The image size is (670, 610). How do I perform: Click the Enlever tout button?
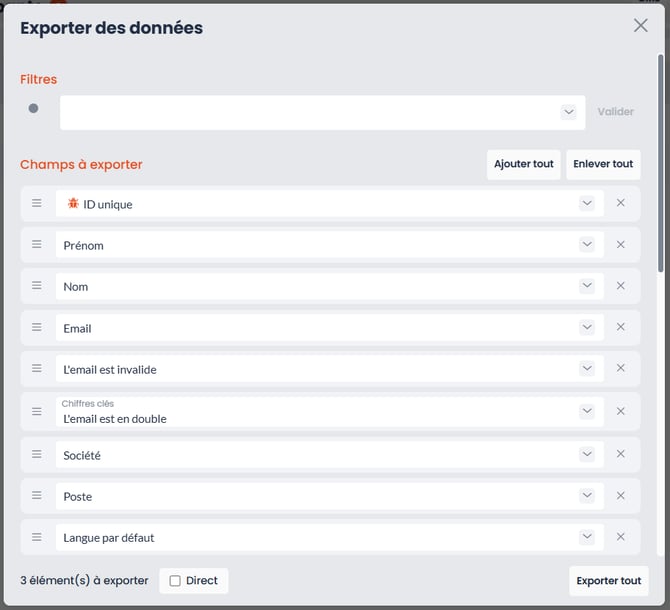pos(603,164)
